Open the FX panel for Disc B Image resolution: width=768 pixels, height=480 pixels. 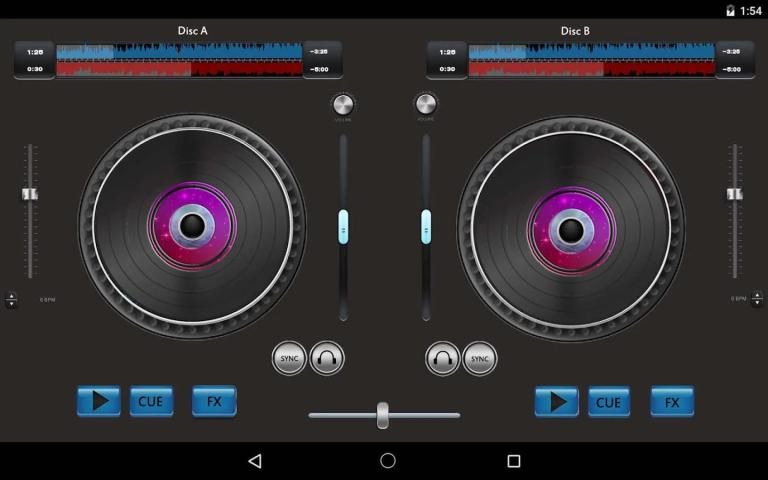tap(672, 402)
